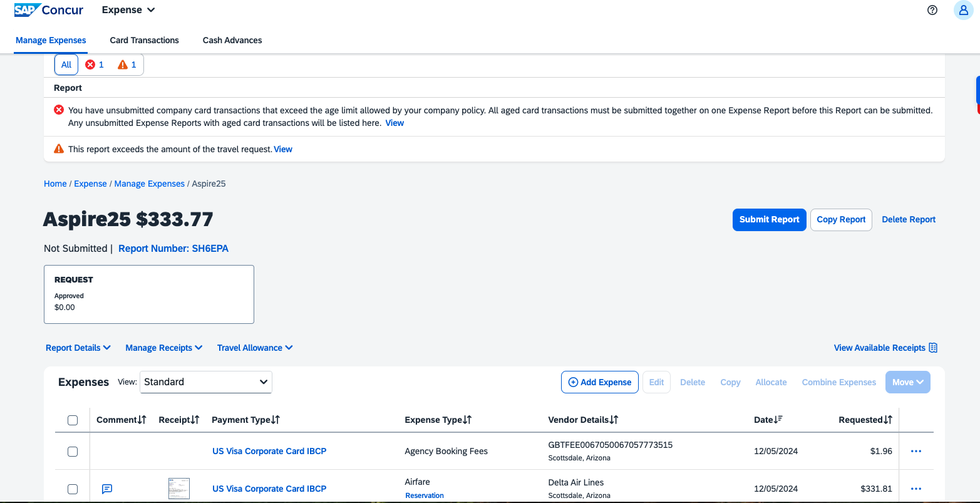Expand Report Details menu
Viewport: 980px width, 503px height.
coord(78,348)
